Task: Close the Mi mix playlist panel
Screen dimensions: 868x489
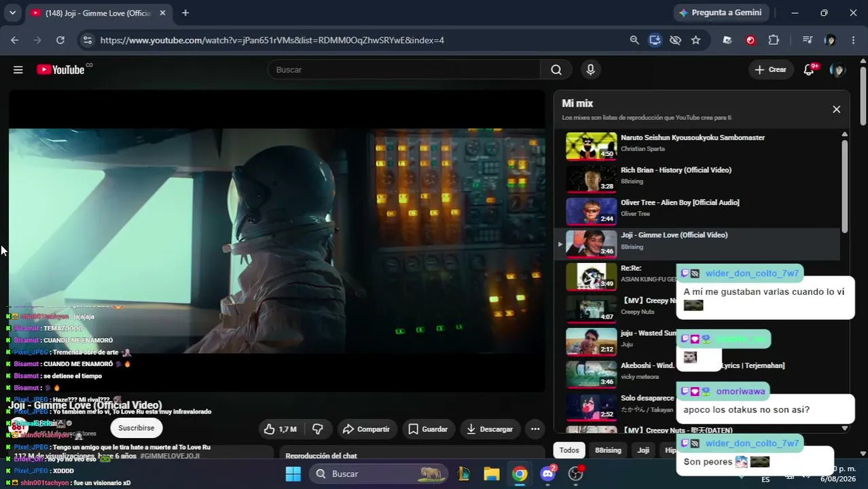Action: pyautogui.click(x=836, y=109)
